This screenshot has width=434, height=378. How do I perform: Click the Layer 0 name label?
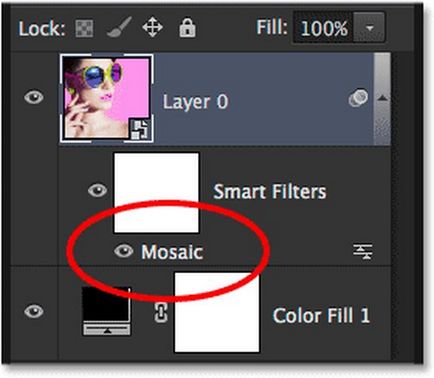coord(195,101)
